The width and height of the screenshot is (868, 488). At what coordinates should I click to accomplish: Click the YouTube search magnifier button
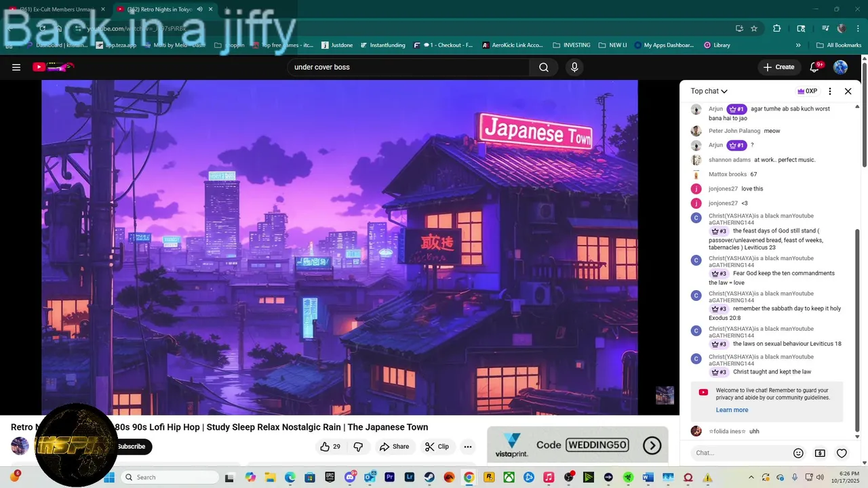544,67
